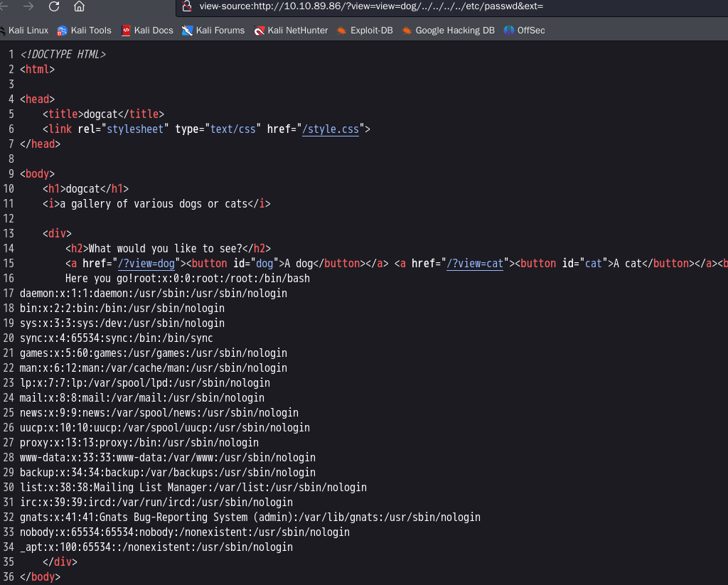This screenshot has width=728, height=585.
Task: Click the insecure connection lock icon
Action: click(187, 6)
